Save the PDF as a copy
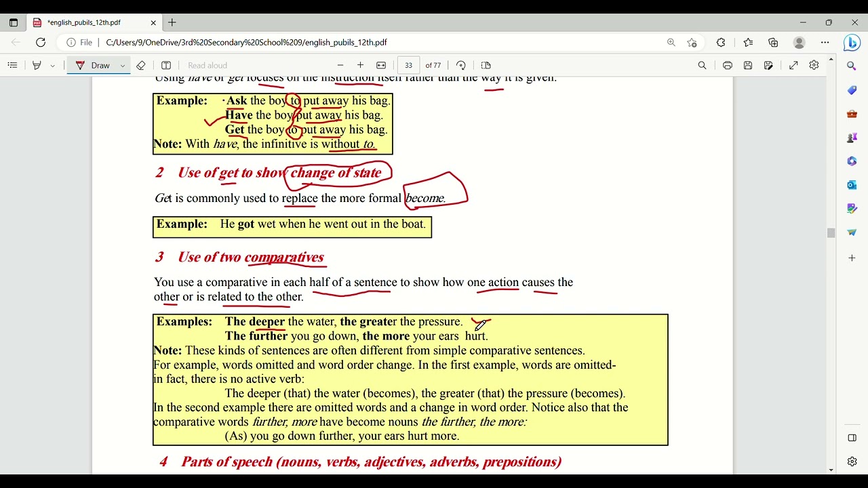Screen dimensions: 868x488 pyautogui.click(x=768, y=65)
